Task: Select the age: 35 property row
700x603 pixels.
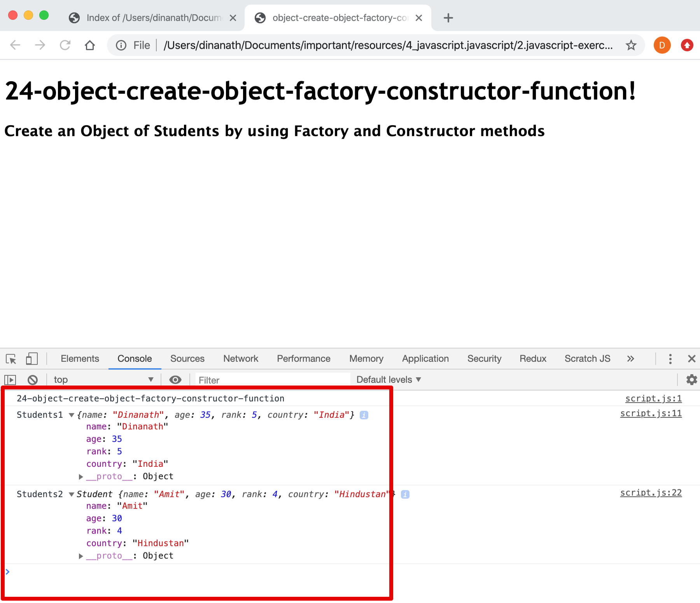Action: point(104,439)
